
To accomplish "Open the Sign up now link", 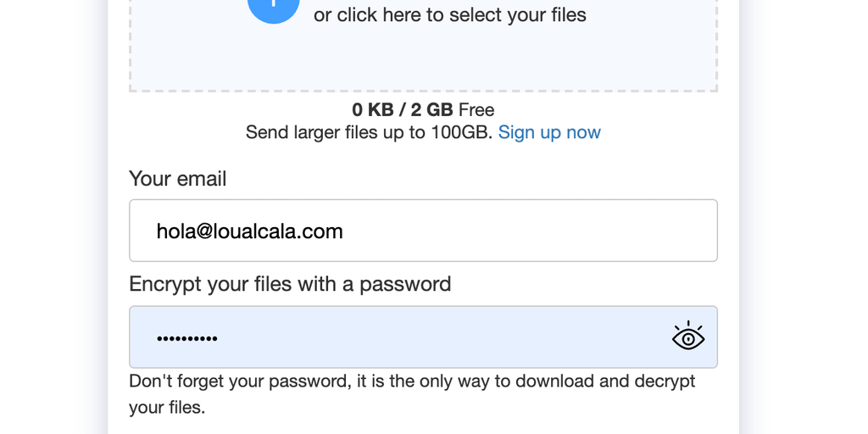I will (549, 132).
